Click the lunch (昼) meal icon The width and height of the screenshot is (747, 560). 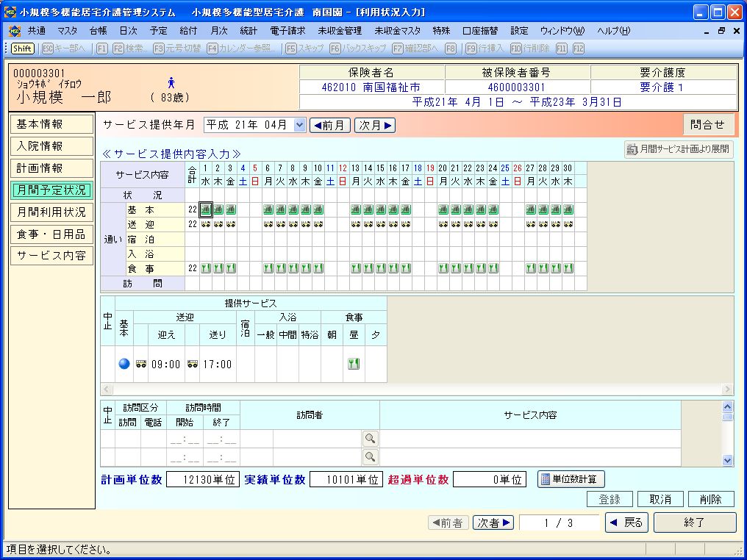pos(354,364)
